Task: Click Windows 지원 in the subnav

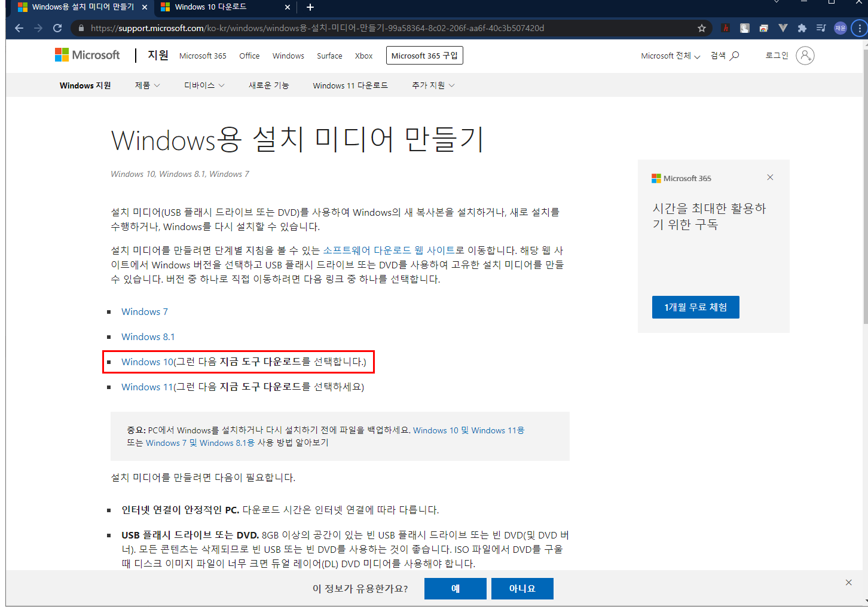Action: [85, 85]
